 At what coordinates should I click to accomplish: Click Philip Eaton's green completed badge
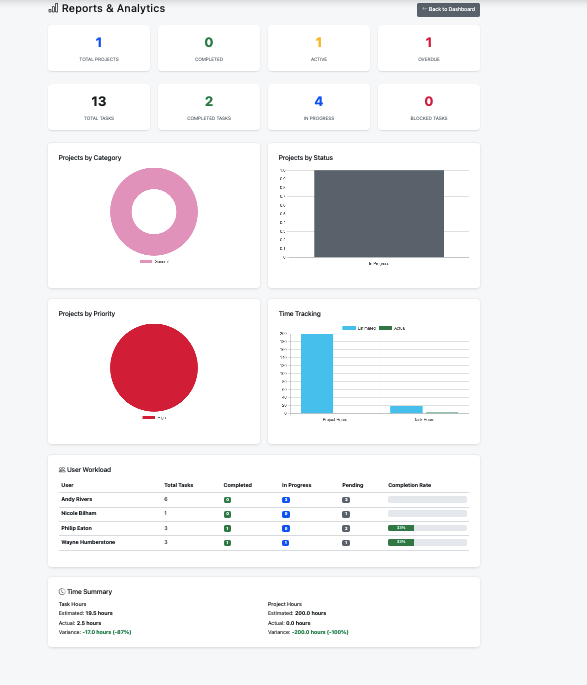coord(227,528)
